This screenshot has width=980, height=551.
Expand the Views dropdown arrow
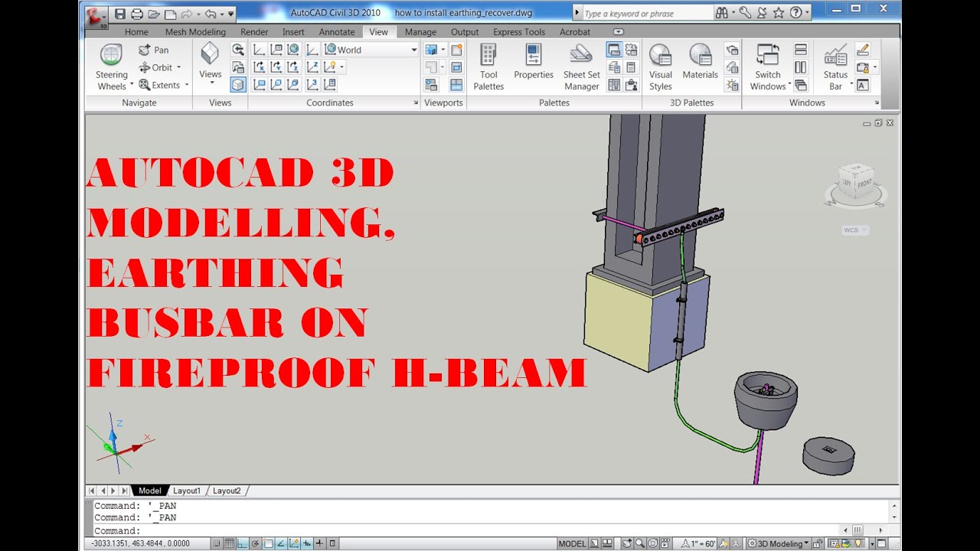tap(211, 83)
